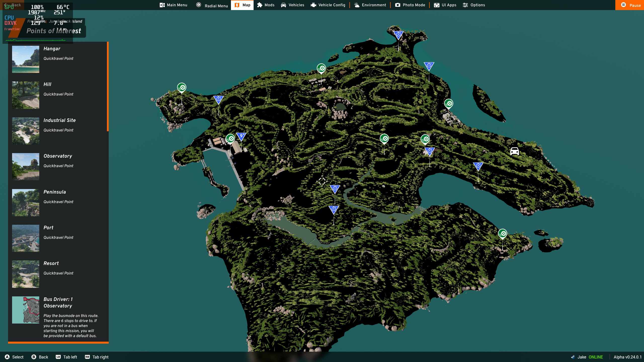Switch to Photo Mode
This screenshot has height=362, width=644.
pos(410,5)
